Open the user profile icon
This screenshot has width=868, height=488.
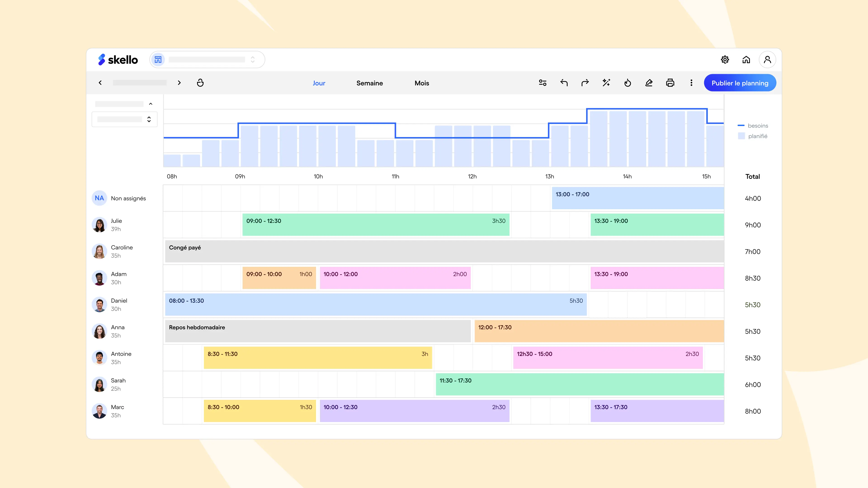(x=767, y=60)
